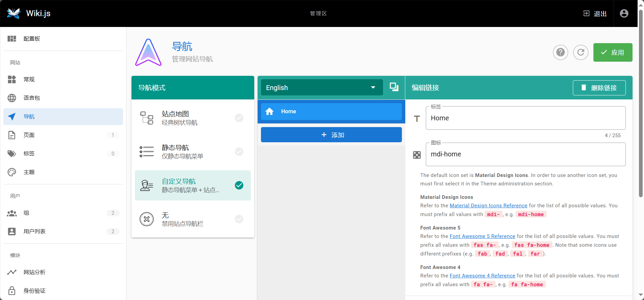
Task: Click the dice icon beside icon field
Action: [417, 155]
